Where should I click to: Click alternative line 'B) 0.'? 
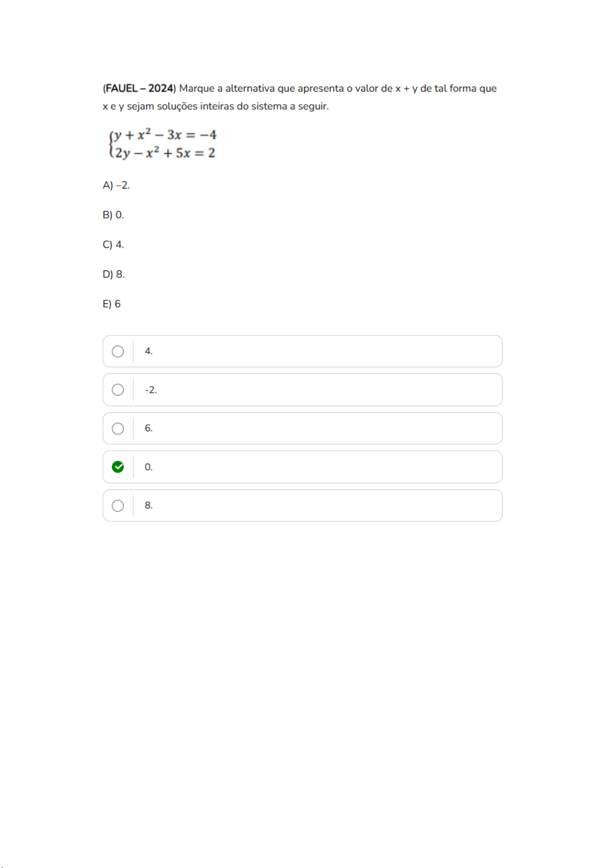113,215
